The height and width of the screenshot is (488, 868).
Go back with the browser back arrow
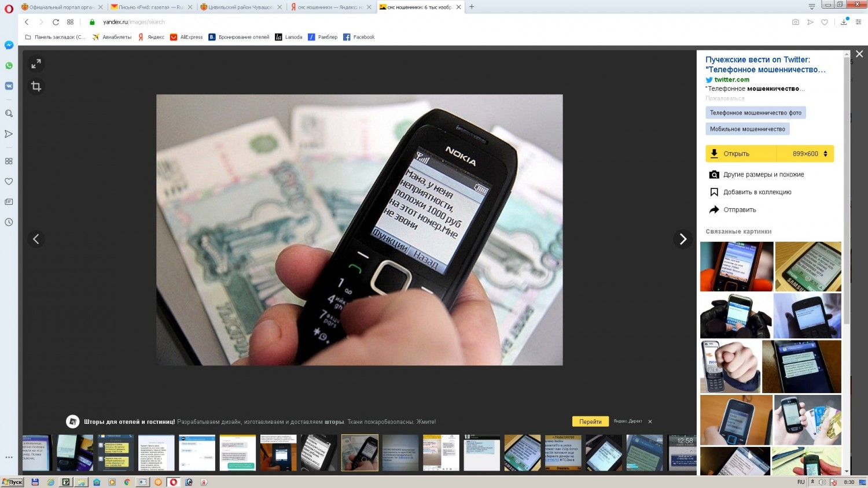click(27, 22)
